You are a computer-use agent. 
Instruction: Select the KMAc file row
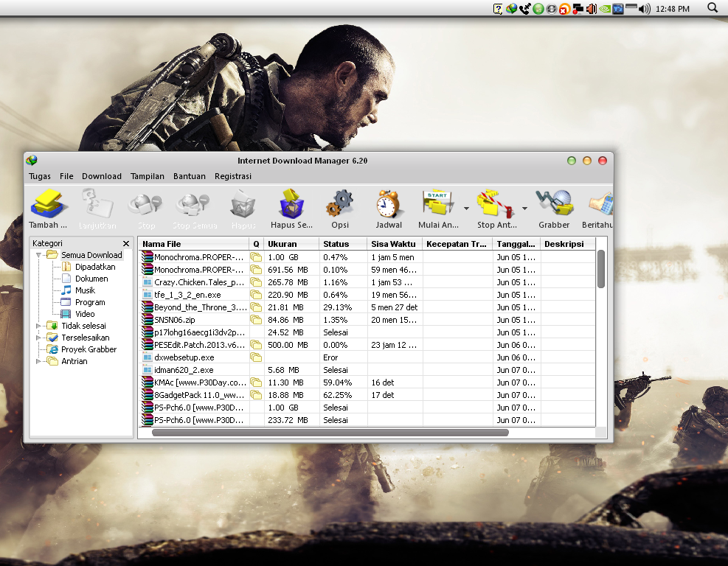[x=367, y=382]
